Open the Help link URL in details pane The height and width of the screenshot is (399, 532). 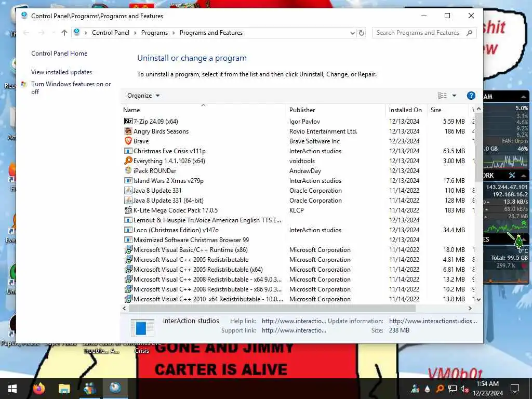294,321
